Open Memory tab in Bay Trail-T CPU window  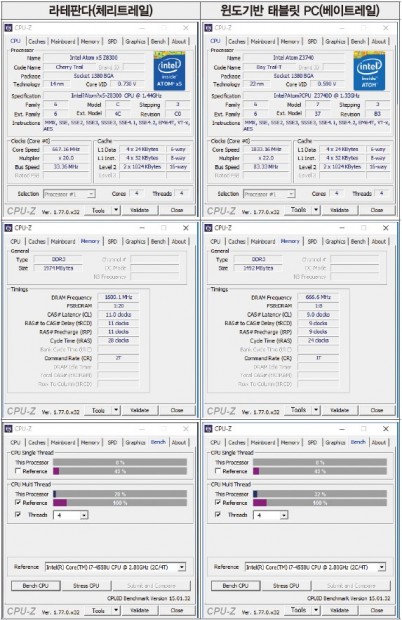click(290, 42)
